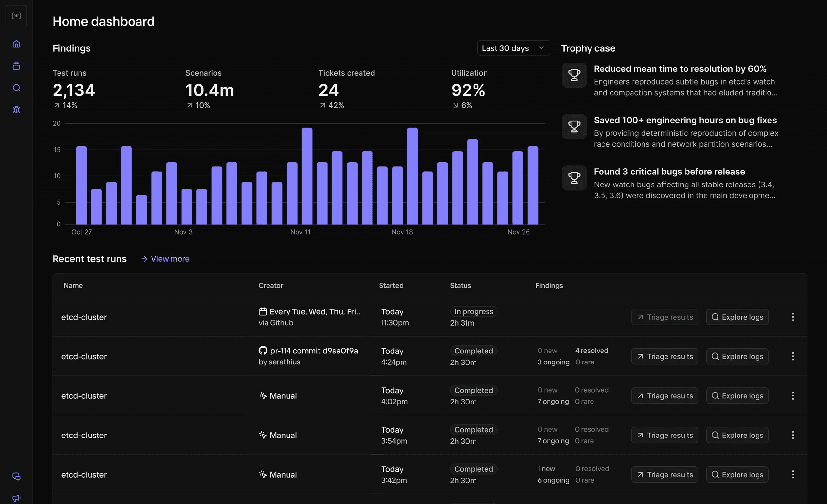The width and height of the screenshot is (827, 504).
Task: Open three-dot menu for pr-114 run
Action: pyautogui.click(x=793, y=356)
